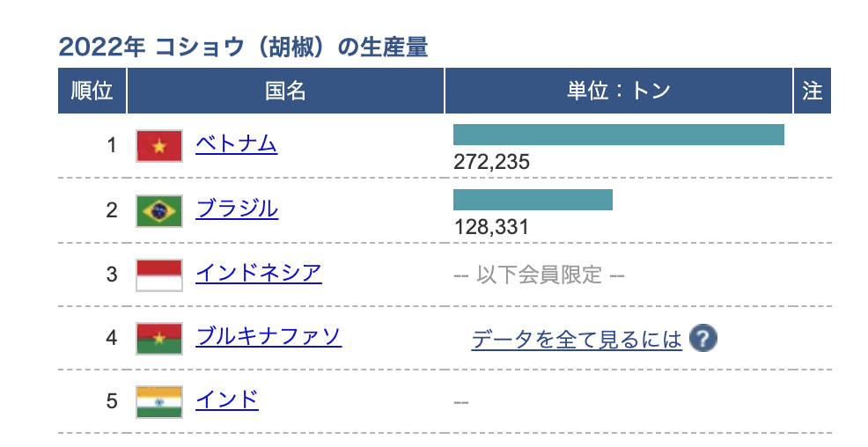The width and height of the screenshot is (868, 447).
Task: Open the ブルキナファソ country link
Action: (x=268, y=336)
